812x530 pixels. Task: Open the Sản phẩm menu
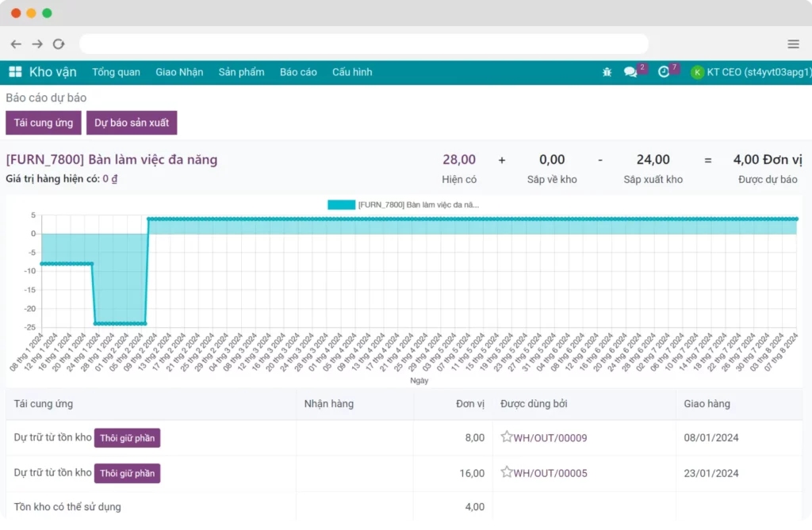241,72
